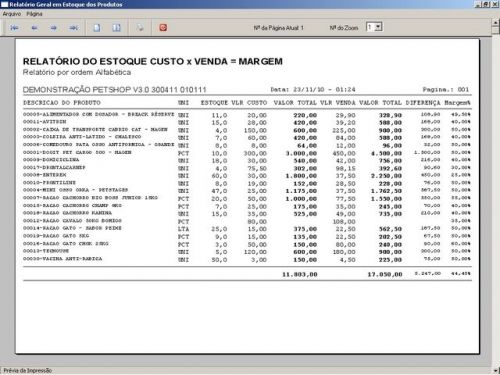The image size is (500, 375).
Task: Click report title 'RELATÓRIO DO ESTOQUE CUSTO x VENDA = MARGEM'
Action: click(x=153, y=61)
